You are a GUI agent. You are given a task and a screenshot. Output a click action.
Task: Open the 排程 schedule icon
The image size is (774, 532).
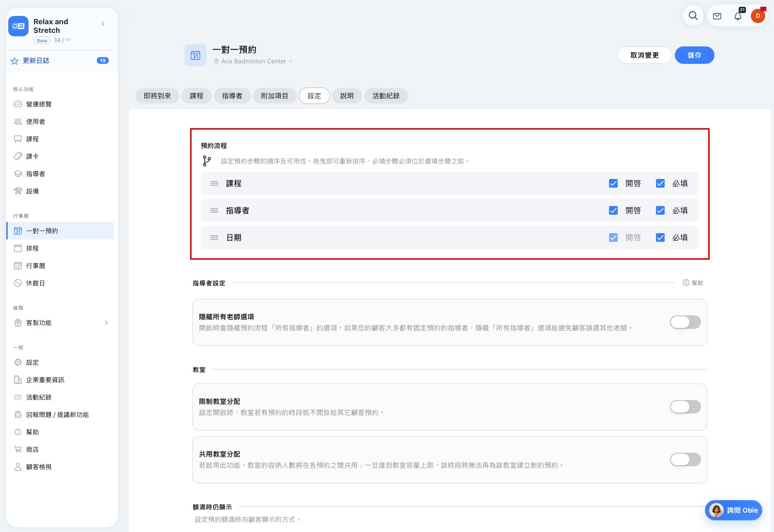click(18, 248)
